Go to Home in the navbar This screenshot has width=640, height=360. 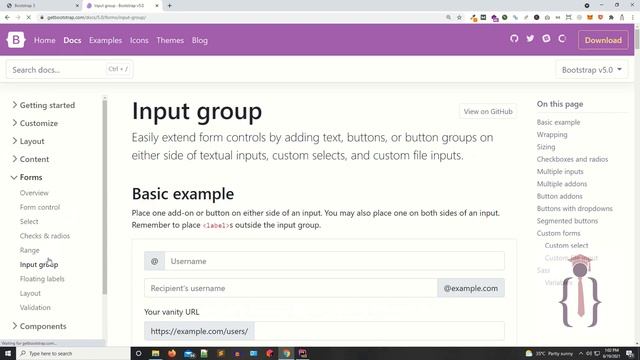click(x=44, y=40)
